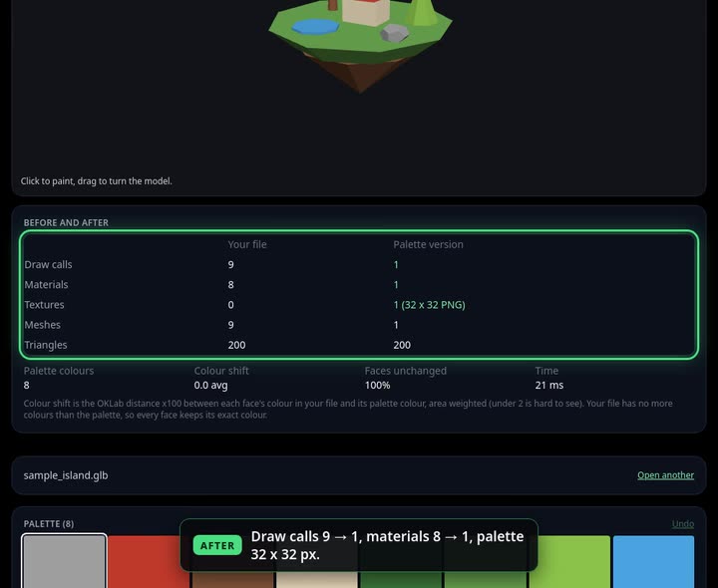This screenshot has width=718, height=588.
Task: Click the '21 ms' time value
Action: (x=549, y=386)
